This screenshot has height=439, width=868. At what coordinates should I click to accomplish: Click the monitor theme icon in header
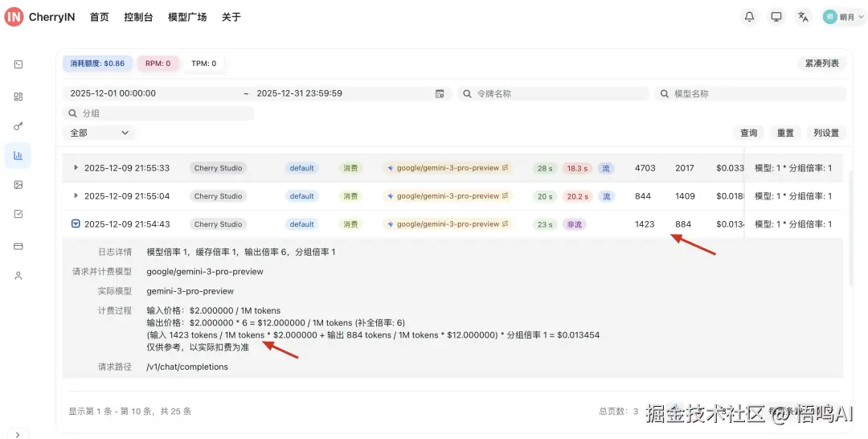(x=776, y=17)
